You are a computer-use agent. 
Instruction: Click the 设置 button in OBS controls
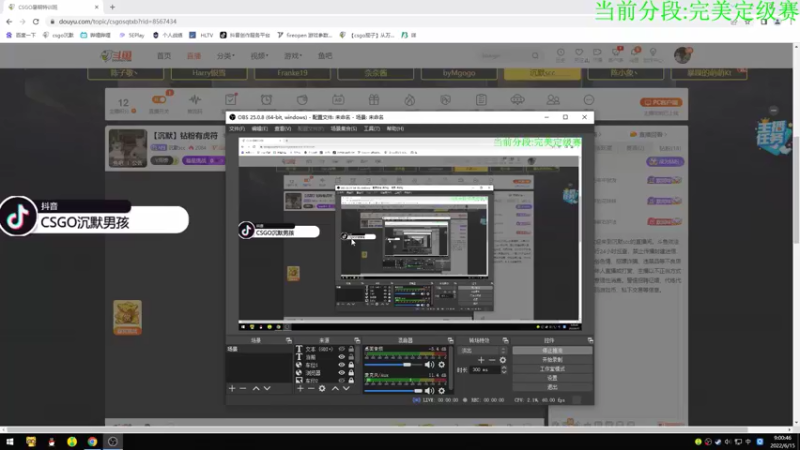coord(552,378)
